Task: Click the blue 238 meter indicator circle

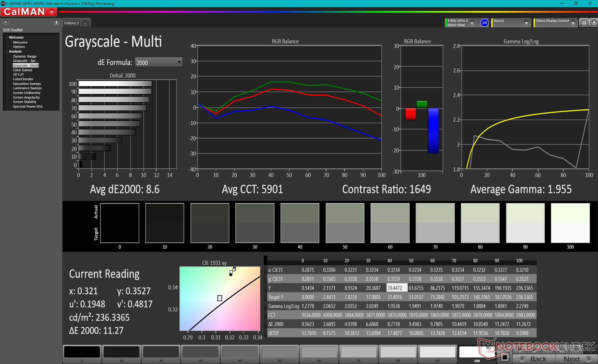Action: [x=484, y=23]
